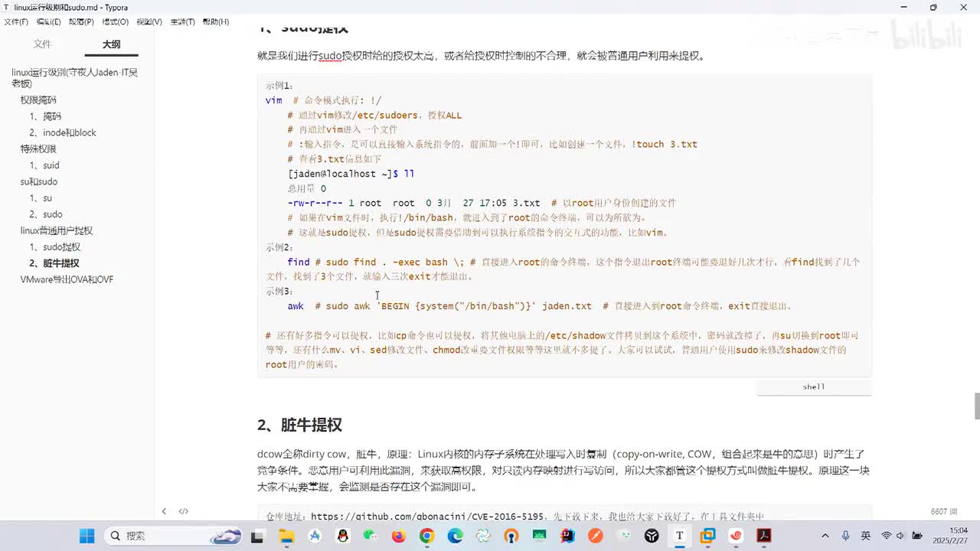Open the 主题(T) menu
980x551 pixels.
click(182, 22)
